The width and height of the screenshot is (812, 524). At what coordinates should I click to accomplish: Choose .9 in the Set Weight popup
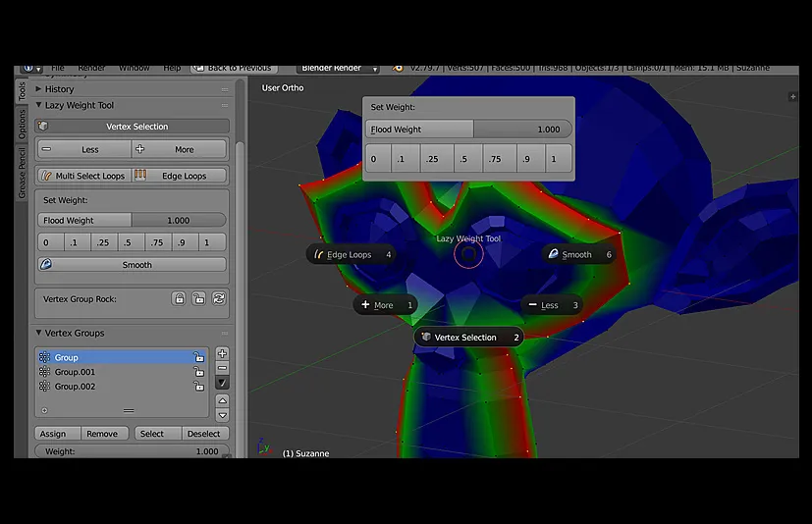(531, 159)
